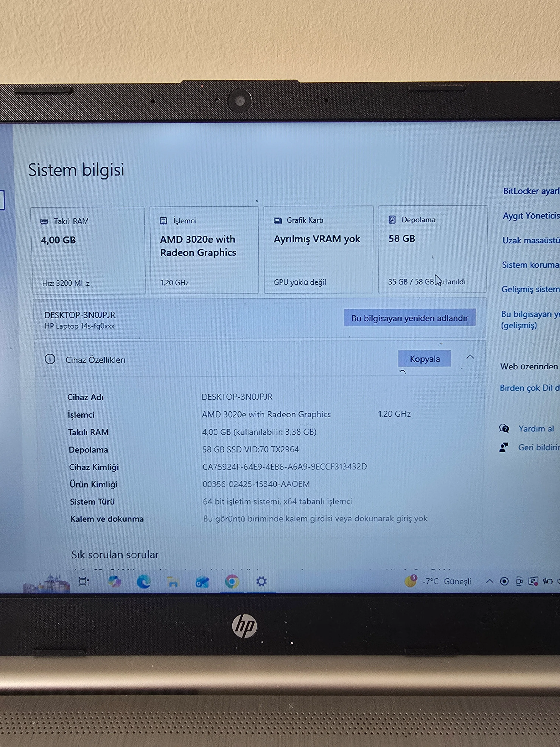Launch Copilot from the taskbar

point(114,582)
